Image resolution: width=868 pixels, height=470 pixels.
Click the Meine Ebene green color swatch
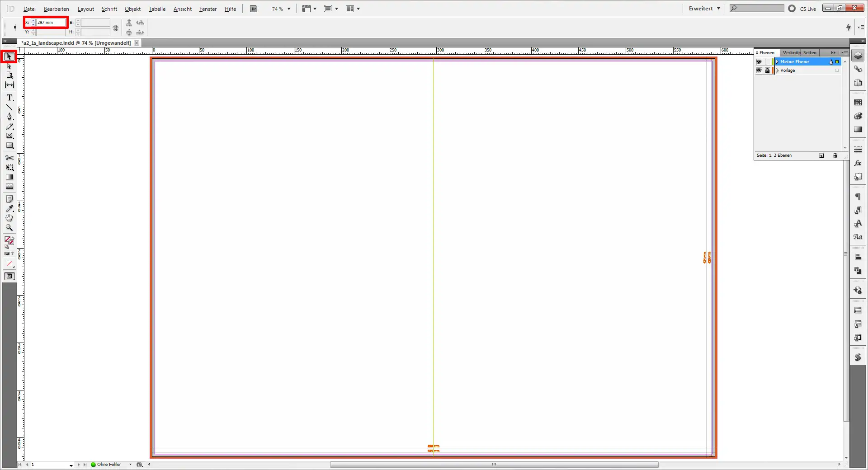(837, 62)
